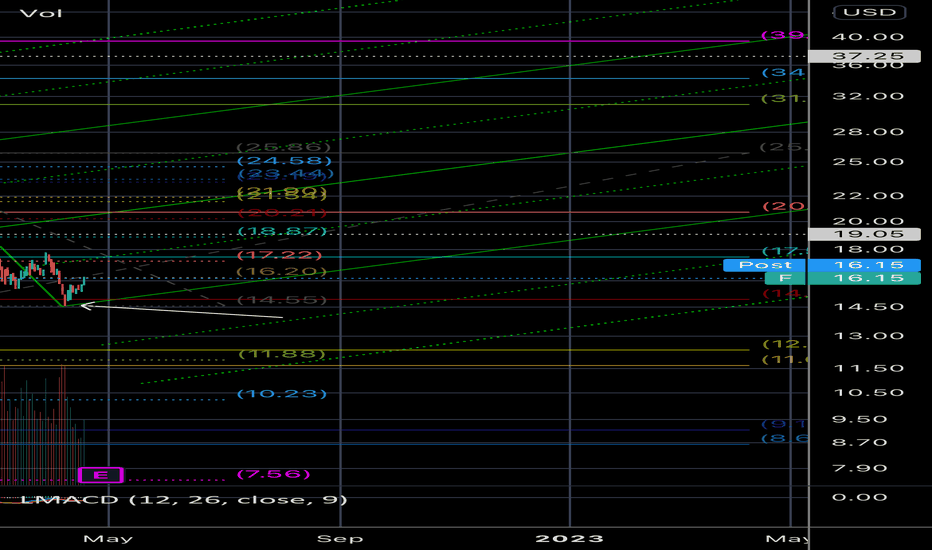This screenshot has width=932, height=550.
Task: Select the (17.22) red level label
Action: [279, 255]
